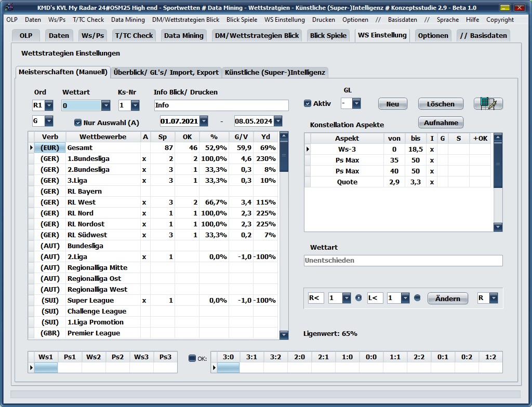Viewport: 532px width, 407px height.
Task: Open the L< value dropdown
Action: coord(405,298)
